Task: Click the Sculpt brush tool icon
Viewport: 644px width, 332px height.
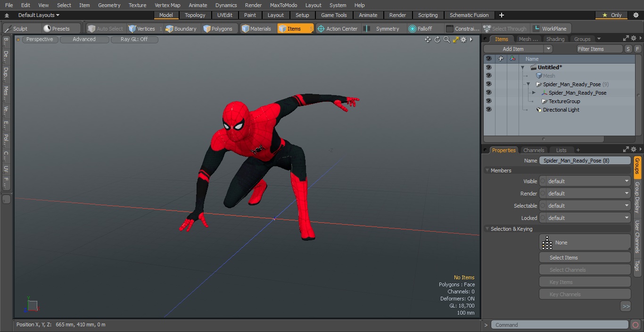Action: (8, 29)
